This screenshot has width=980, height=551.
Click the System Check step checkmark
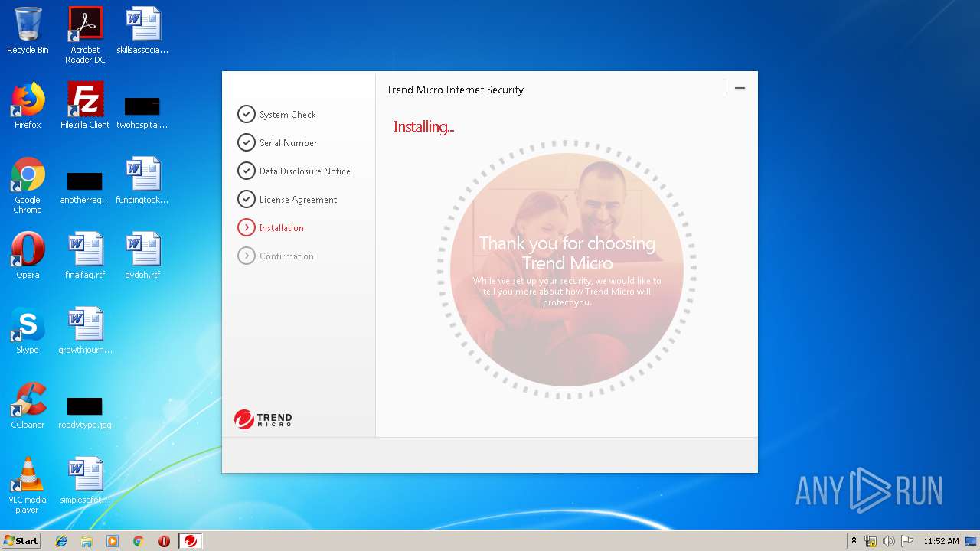(246, 114)
